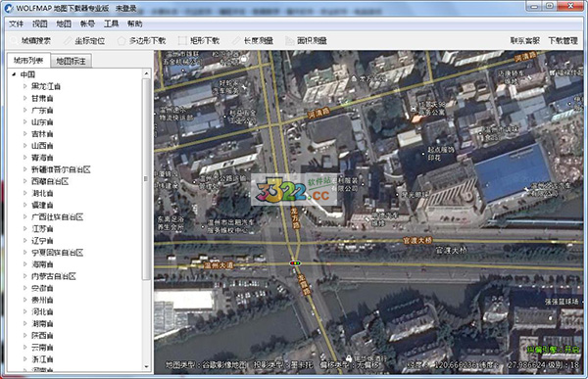Open the 工具 menu
The width and height of the screenshot is (588, 379).
[x=111, y=24]
